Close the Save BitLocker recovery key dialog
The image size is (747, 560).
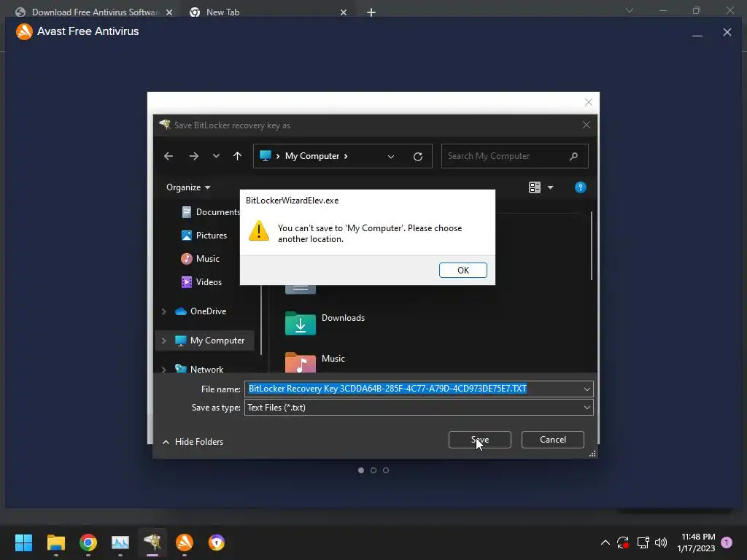(587, 125)
